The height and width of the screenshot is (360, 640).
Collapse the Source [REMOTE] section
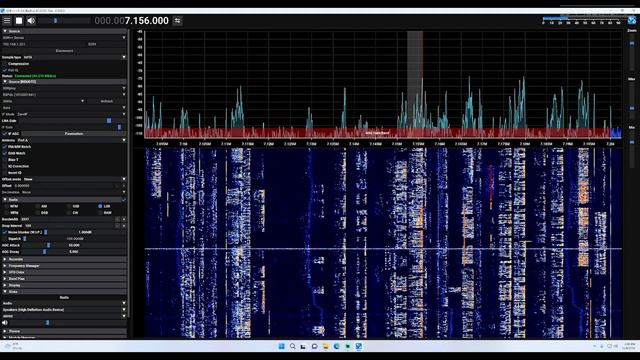64,82
